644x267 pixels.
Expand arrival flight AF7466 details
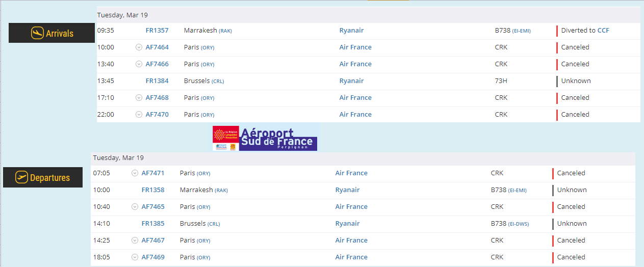coord(139,64)
